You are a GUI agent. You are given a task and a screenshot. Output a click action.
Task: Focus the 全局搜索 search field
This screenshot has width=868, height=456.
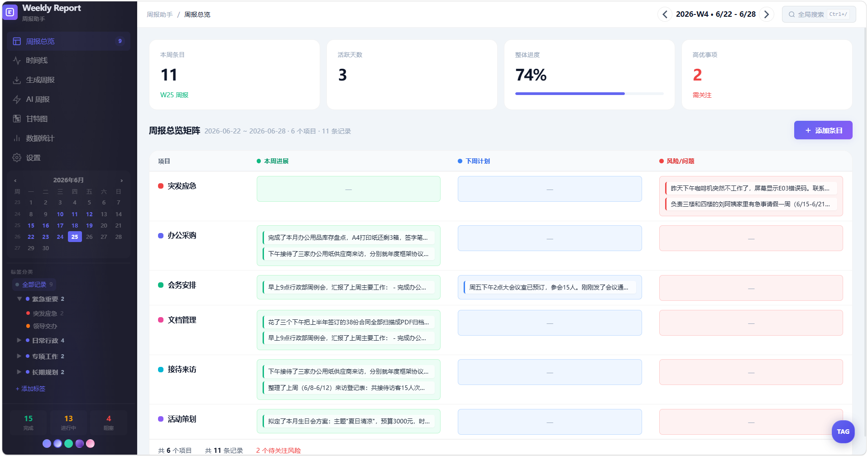819,14
